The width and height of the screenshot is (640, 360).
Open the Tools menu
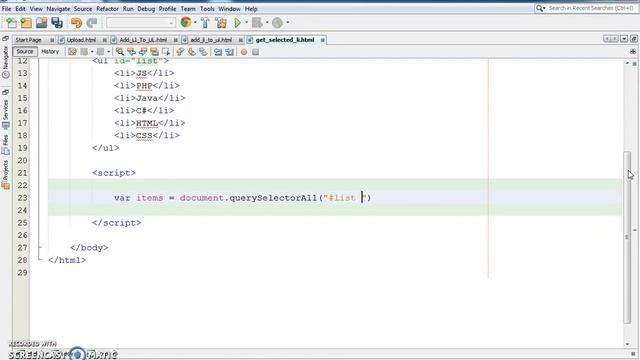[x=207, y=9]
